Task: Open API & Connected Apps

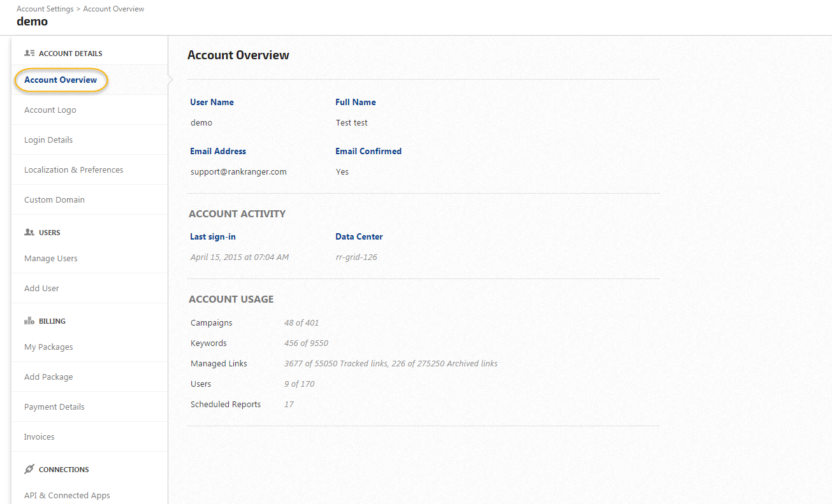Action: (67, 496)
